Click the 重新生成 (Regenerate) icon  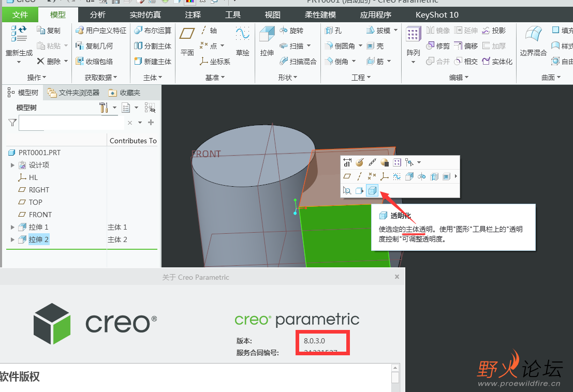(19, 34)
